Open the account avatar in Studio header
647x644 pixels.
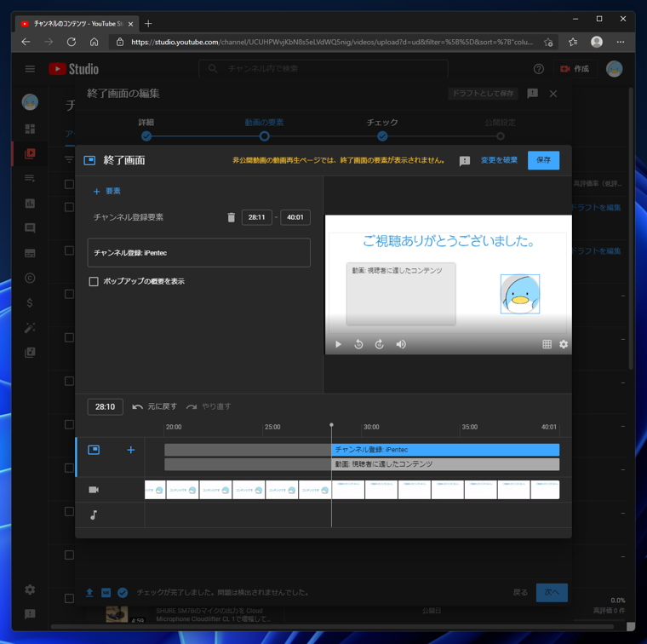click(x=614, y=69)
